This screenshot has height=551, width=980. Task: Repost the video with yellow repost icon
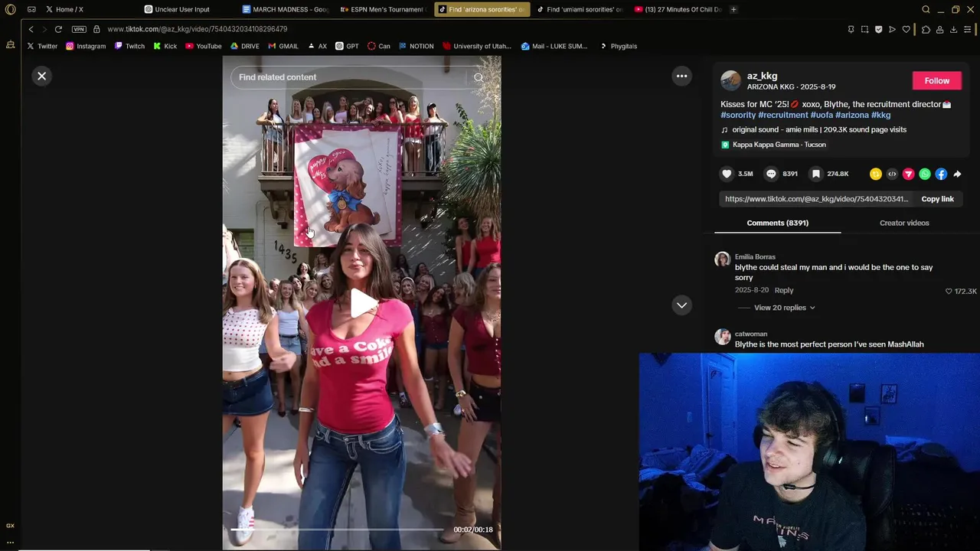[x=876, y=174]
